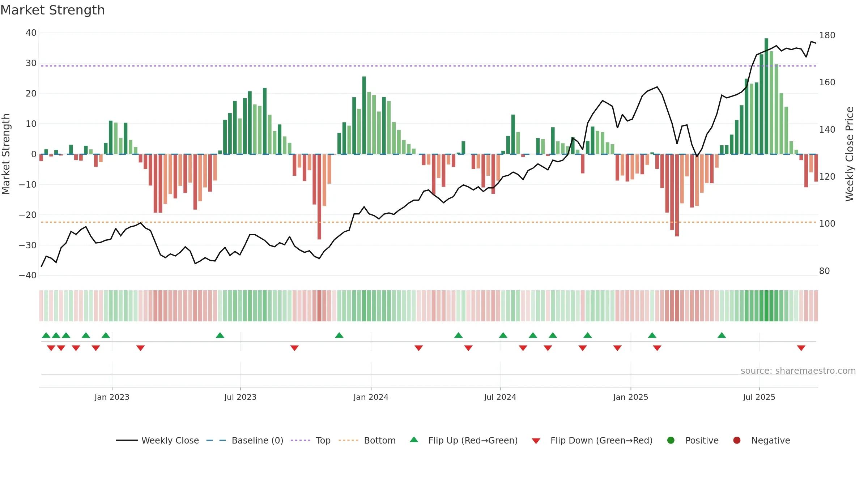Toggle the Positive legend entry
This screenshot has height=488, width=868.
point(693,440)
